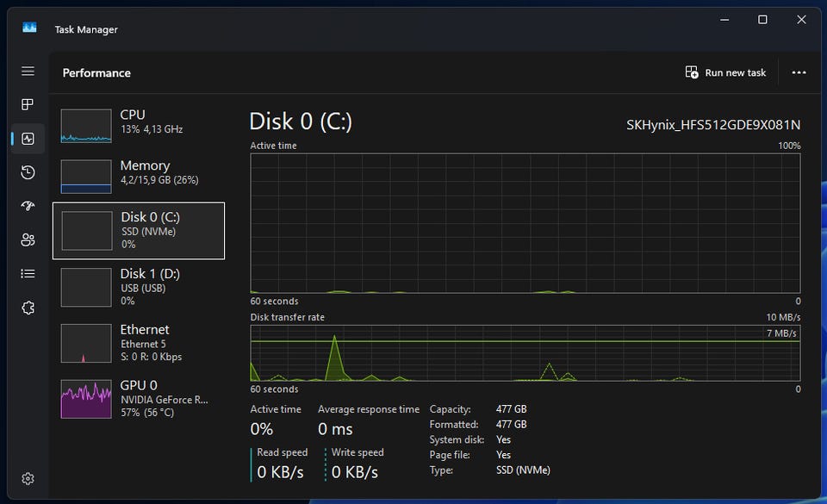
Task: Select the Memory performance item
Action: click(139, 176)
